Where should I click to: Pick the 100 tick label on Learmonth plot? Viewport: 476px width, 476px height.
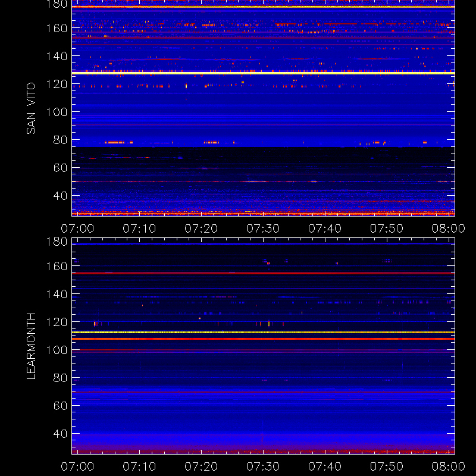point(57,350)
